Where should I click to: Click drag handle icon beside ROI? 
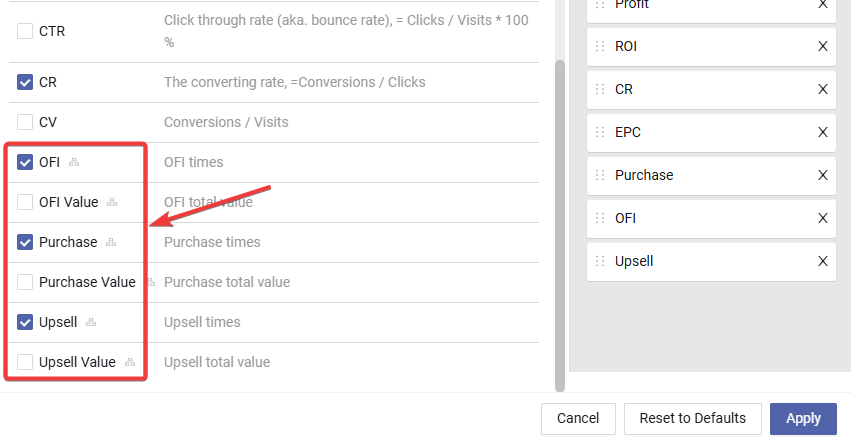(x=600, y=47)
